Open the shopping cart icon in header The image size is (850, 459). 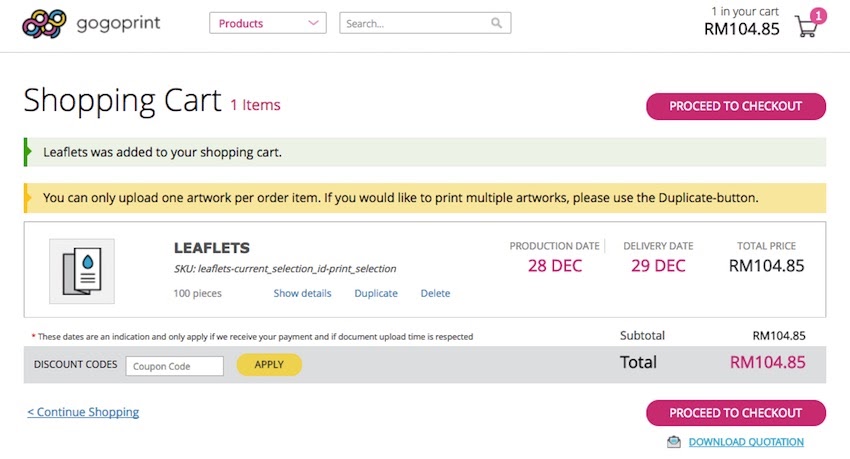pyautogui.click(x=805, y=27)
